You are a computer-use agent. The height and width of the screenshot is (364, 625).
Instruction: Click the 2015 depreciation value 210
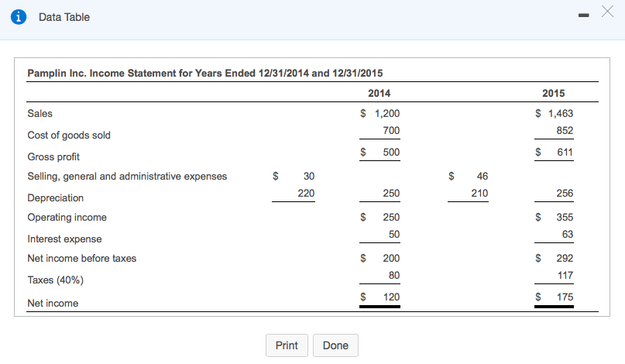pyautogui.click(x=479, y=194)
